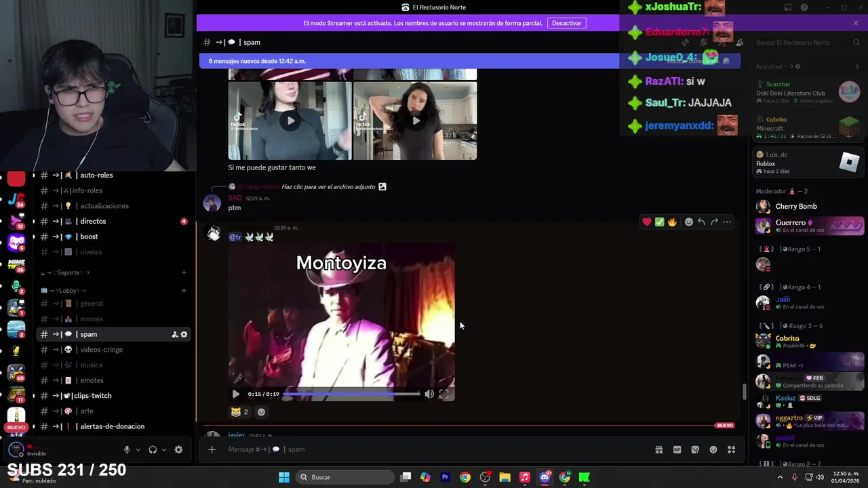
Task: Forward the hovered message
Action: [714, 222]
